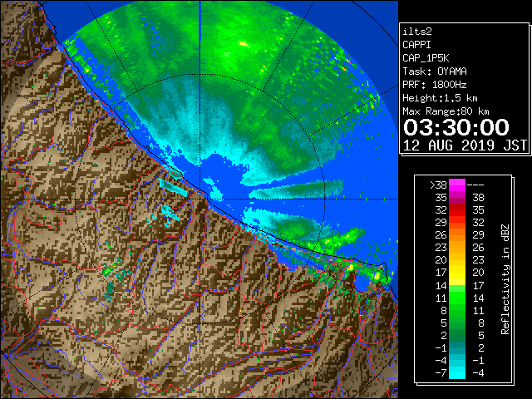Pick the bright green legend swatch beside '11'
Screen dimensions: 532x399
point(457,298)
